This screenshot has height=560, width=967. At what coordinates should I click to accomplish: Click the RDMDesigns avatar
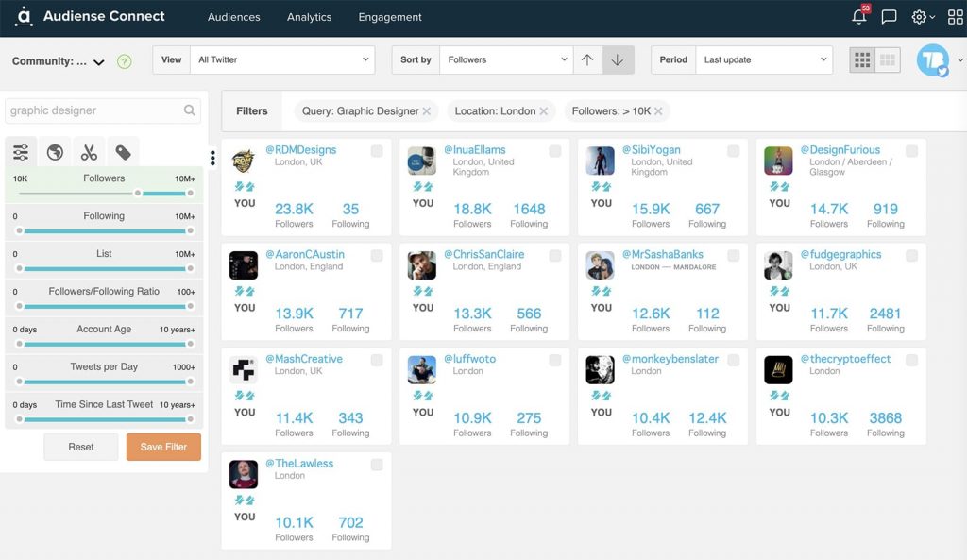pyautogui.click(x=244, y=161)
